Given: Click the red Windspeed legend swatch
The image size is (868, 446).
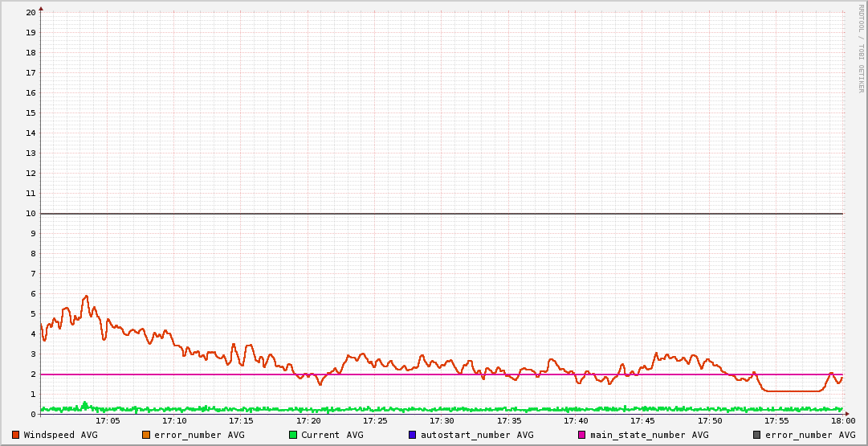Looking at the screenshot, I should (x=16, y=435).
